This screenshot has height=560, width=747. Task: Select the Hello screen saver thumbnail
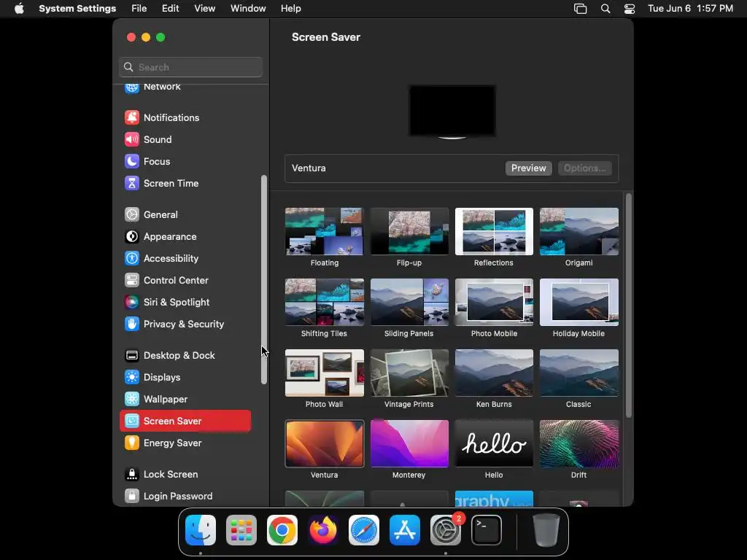coord(494,444)
